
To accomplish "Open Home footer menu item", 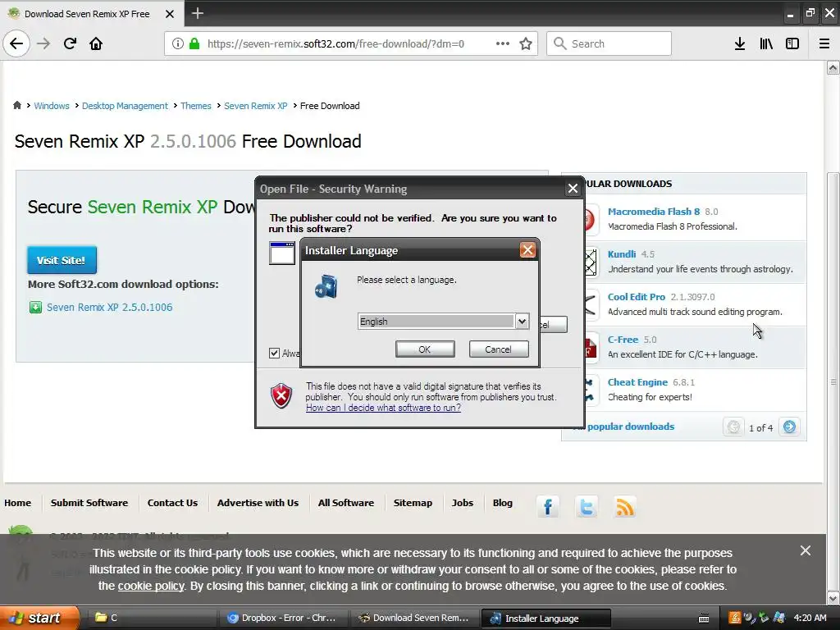I will click(x=18, y=503).
